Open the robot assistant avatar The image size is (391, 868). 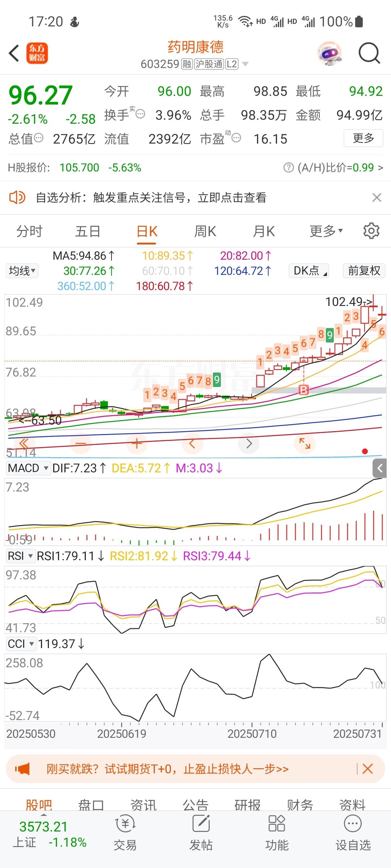coord(330,54)
